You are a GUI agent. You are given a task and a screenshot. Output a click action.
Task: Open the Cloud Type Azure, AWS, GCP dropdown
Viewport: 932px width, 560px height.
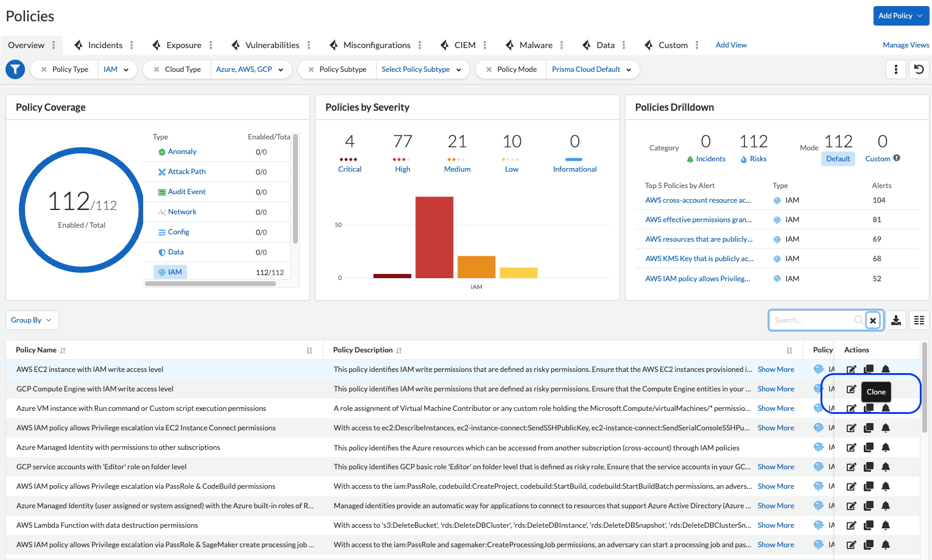pos(250,69)
